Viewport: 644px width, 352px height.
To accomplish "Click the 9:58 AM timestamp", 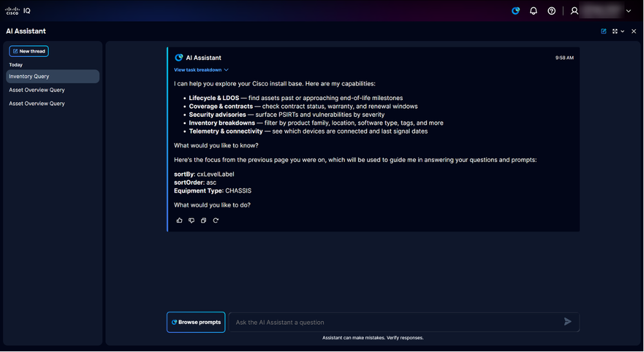I will pos(565,58).
